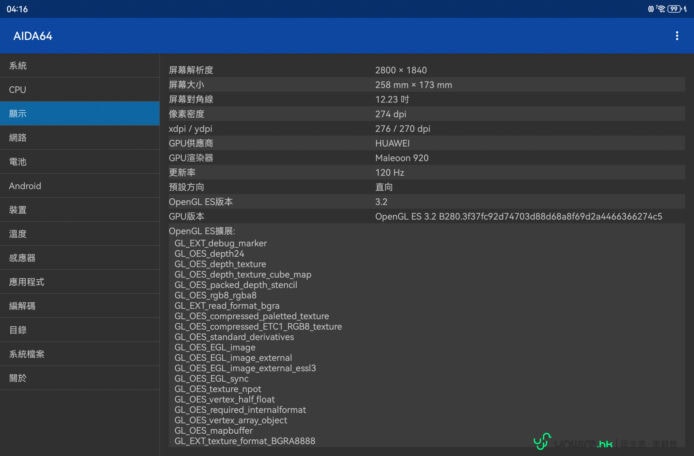
Task: Tap the Wi-Fi status icon
Action: (x=661, y=9)
